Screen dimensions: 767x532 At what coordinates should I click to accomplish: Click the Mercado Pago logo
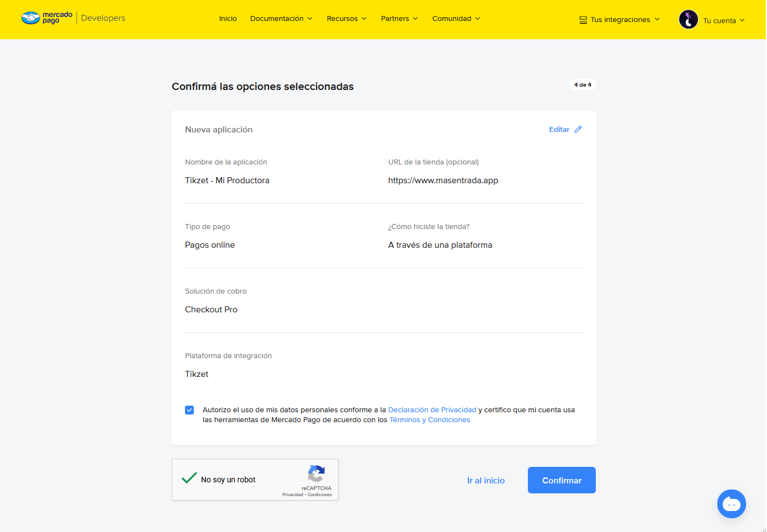[47, 18]
